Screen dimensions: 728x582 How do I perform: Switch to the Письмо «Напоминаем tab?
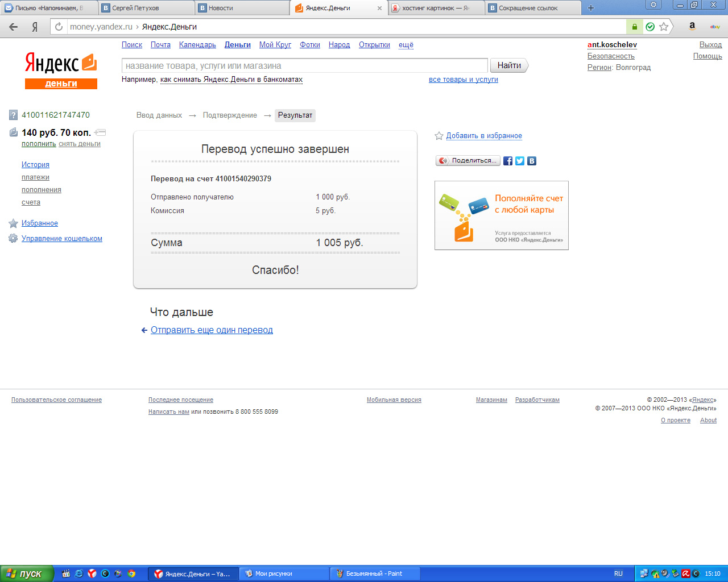(x=49, y=8)
